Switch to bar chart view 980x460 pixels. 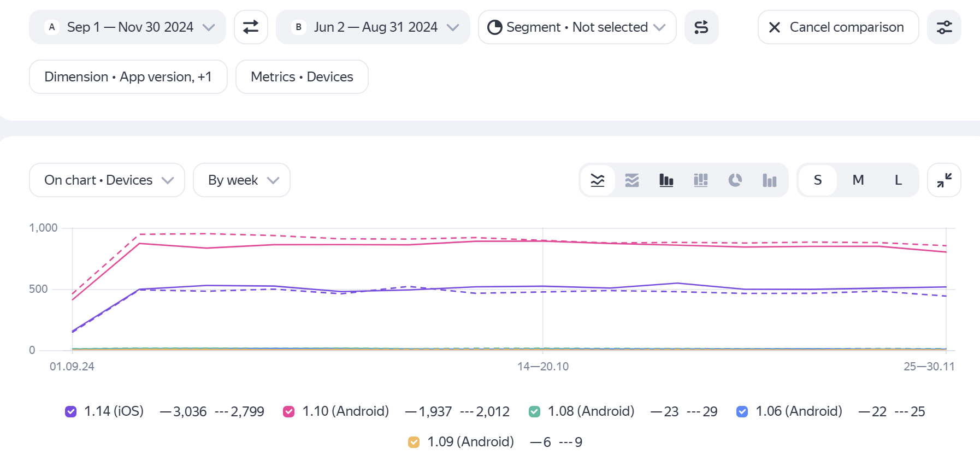tap(666, 180)
